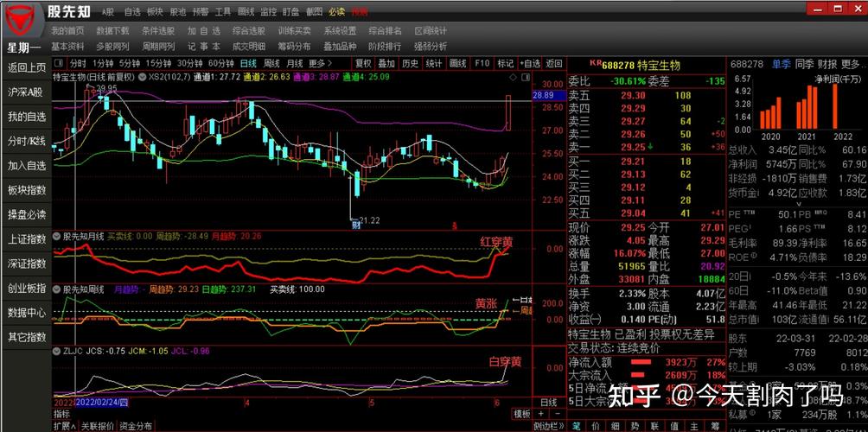The image size is (868, 432).
Task: Collapse the ZLJC indicator panel icon
Action: pyautogui.click(x=57, y=350)
